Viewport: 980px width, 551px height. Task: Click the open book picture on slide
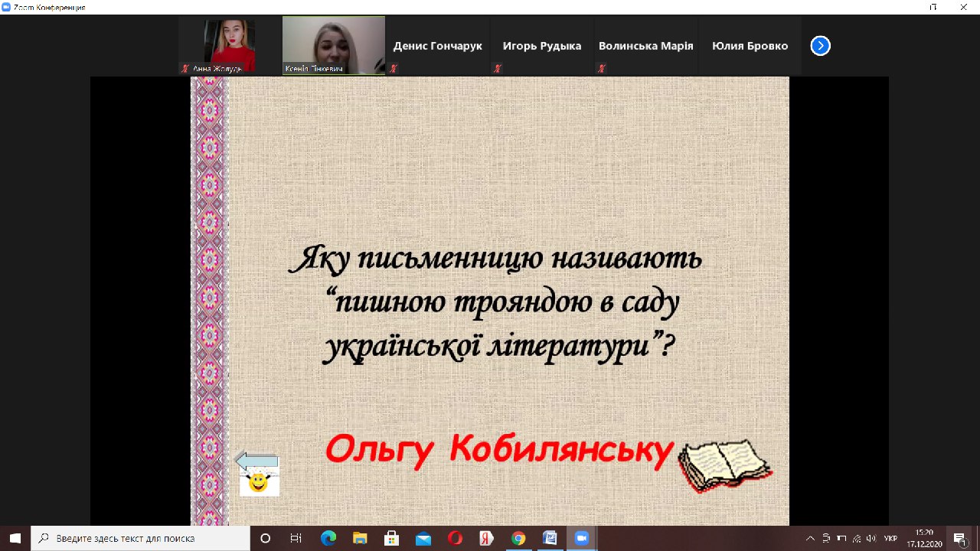click(x=724, y=464)
